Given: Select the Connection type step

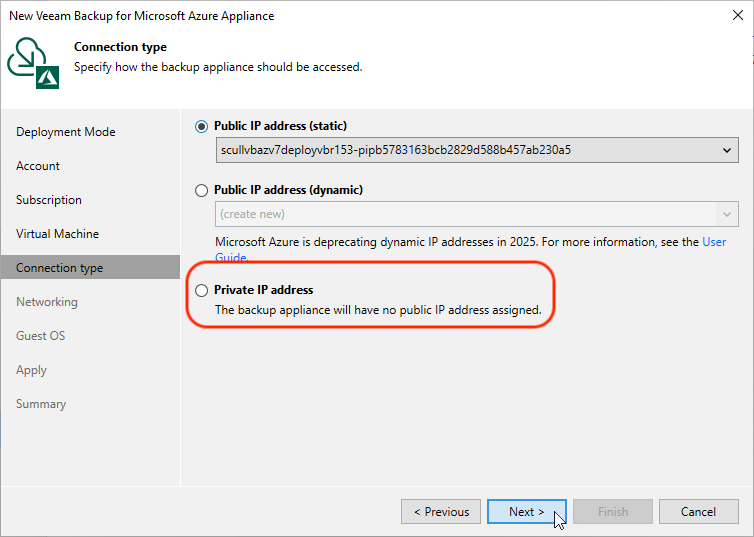Looking at the screenshot, I should tap(90, 267).
